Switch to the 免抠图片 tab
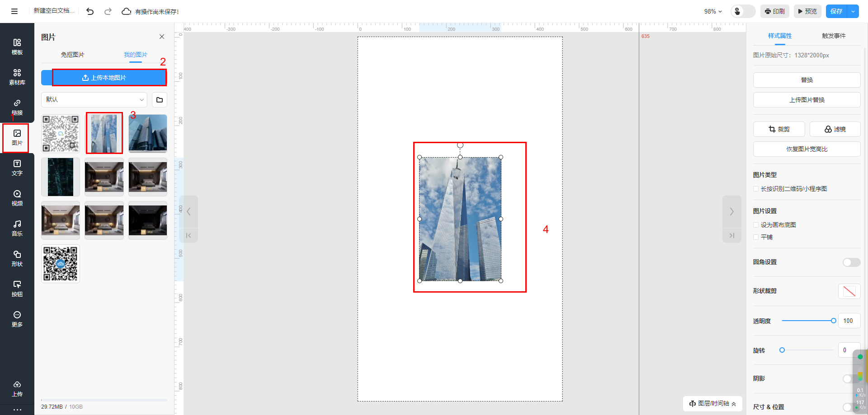Image resolution: width=868 pixels, height=415 pixels. click(72, 55)
